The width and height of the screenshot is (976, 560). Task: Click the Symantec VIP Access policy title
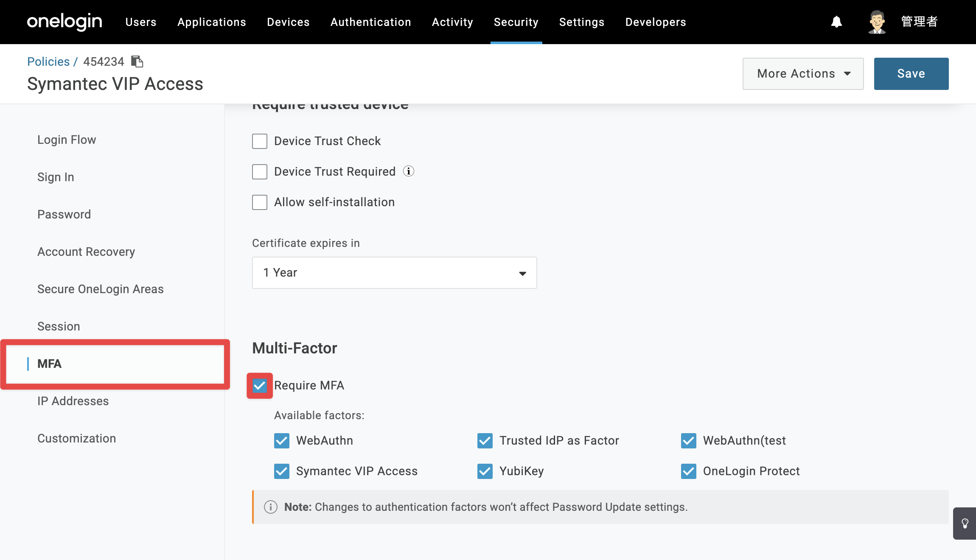pyautogui.click(x=115, y=84)
